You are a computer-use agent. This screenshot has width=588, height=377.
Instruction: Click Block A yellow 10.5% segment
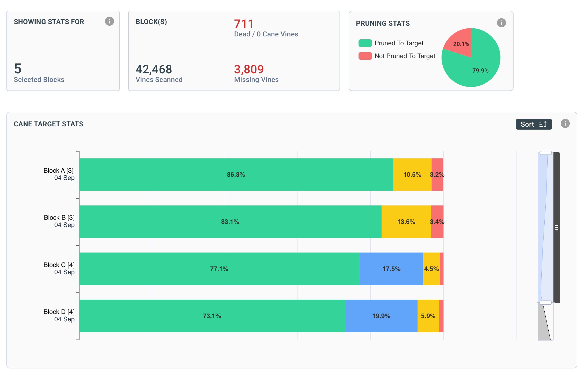click(x=412, y=175)
